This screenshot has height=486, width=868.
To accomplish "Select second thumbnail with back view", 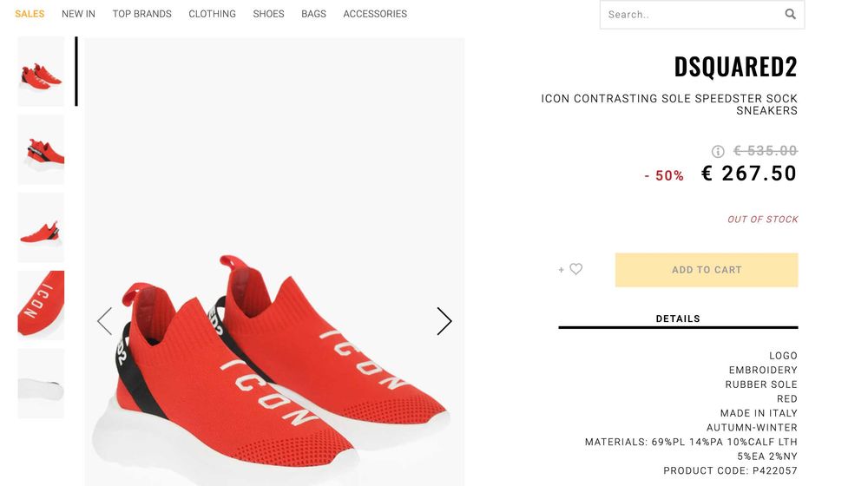I will [x=41, y=149].
